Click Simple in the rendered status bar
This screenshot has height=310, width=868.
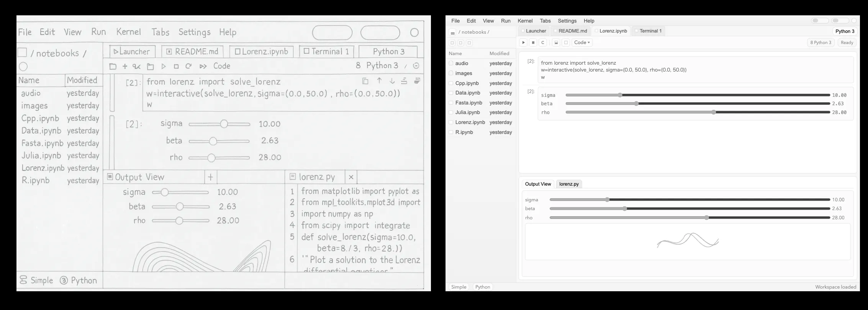(459, 287)
